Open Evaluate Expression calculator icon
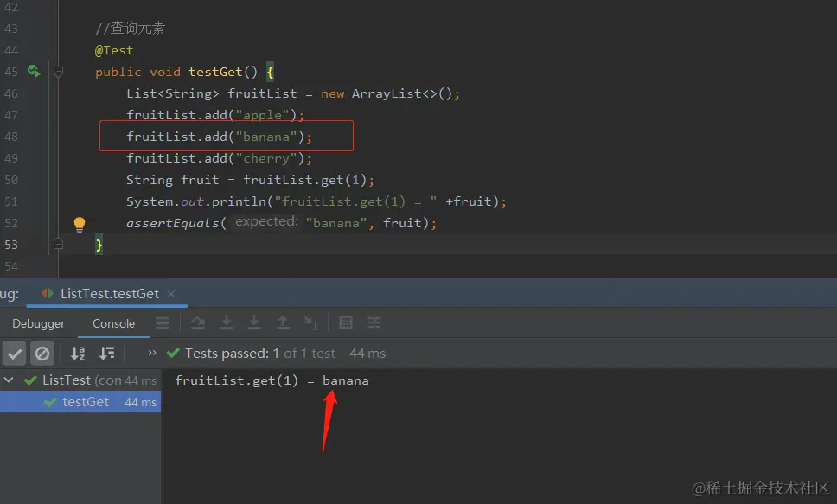Image resolution: width=837 pixels, height=504 pixels. [346, 322]
